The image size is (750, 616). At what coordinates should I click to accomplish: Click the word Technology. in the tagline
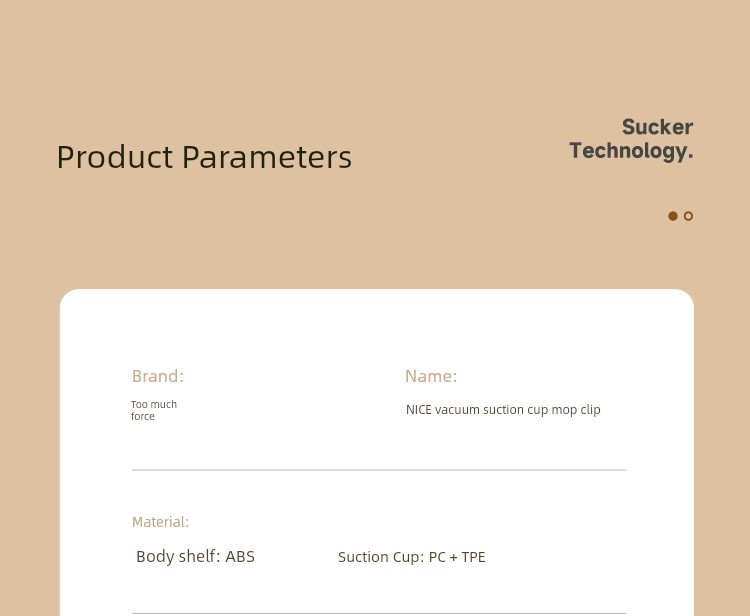pyautogui.click(x=631, y=151)
